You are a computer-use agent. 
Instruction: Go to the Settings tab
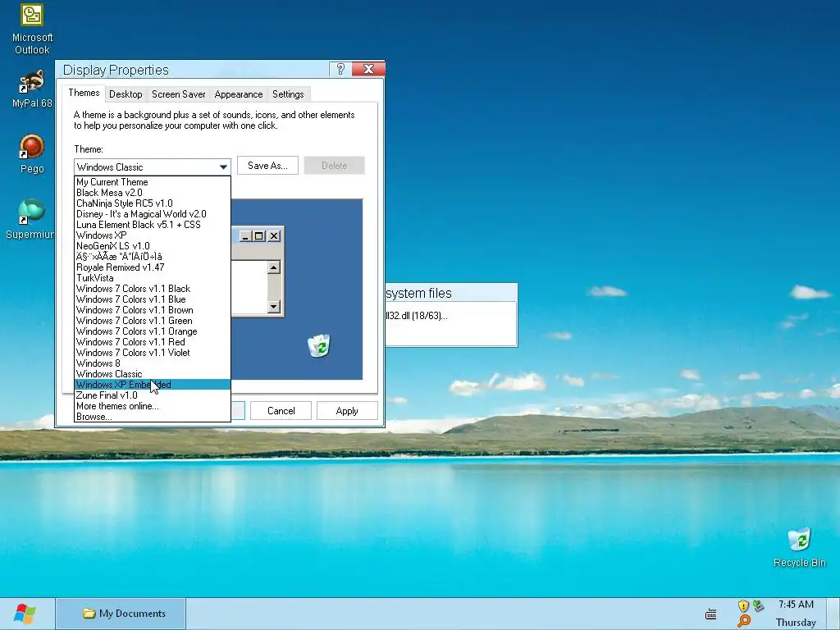coord(288,94)
